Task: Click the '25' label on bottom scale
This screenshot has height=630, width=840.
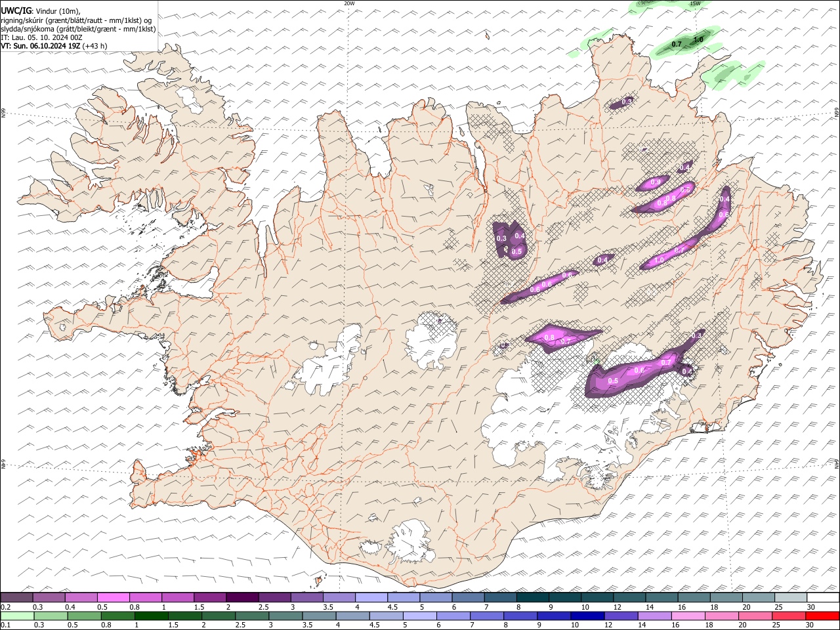Action: tap(778, 625)
